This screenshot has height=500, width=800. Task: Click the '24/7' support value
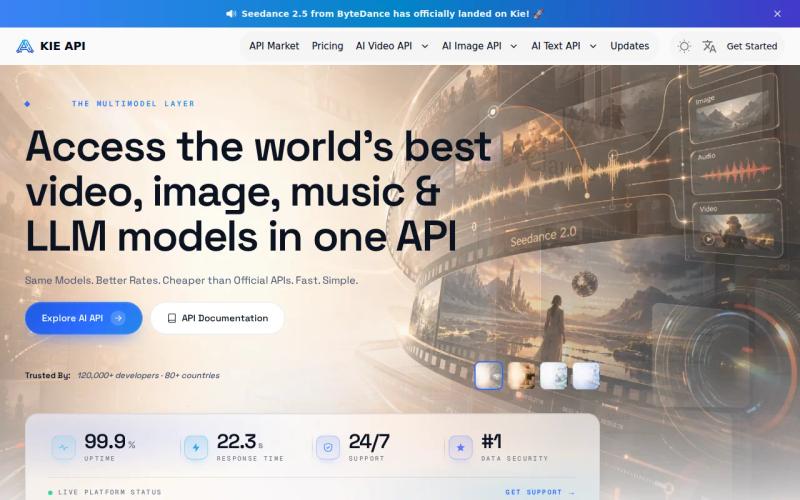(x=369, y=441)
